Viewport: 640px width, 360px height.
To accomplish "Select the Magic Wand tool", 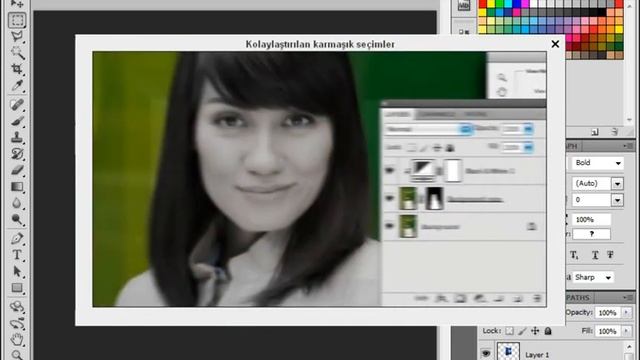I will (x=17, y=53).
